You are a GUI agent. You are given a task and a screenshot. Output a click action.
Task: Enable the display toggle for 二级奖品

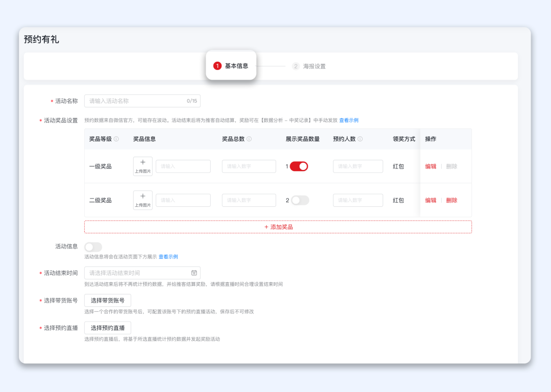pos(300,200)
